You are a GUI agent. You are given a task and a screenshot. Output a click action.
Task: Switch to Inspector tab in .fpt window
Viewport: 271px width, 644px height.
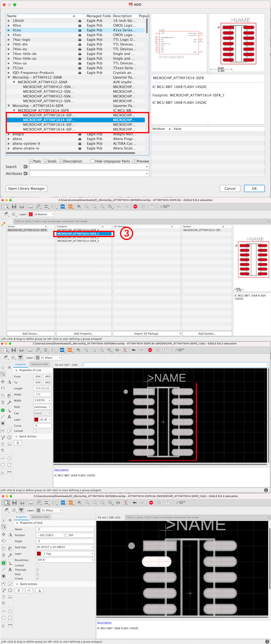click(21, 517)
